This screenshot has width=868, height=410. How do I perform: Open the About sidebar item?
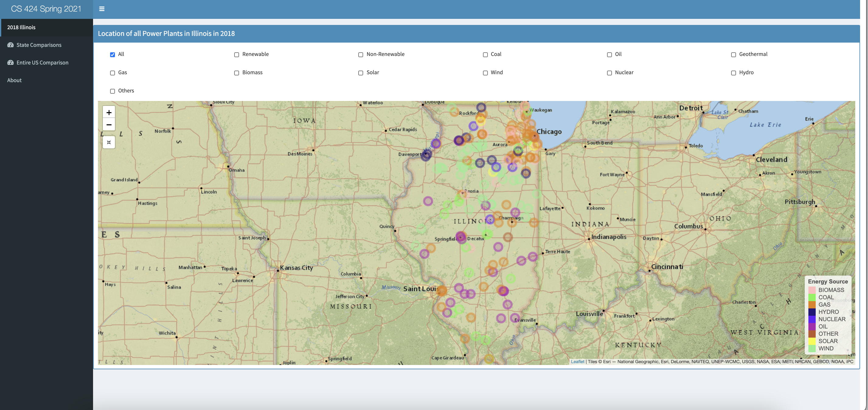[47, 80]
